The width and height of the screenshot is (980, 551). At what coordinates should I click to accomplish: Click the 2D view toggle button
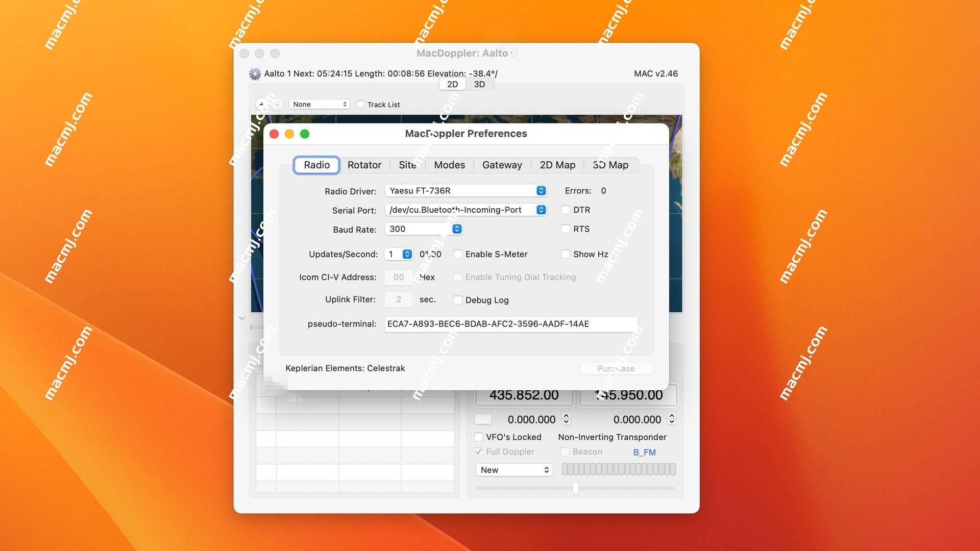click(452, 84)
